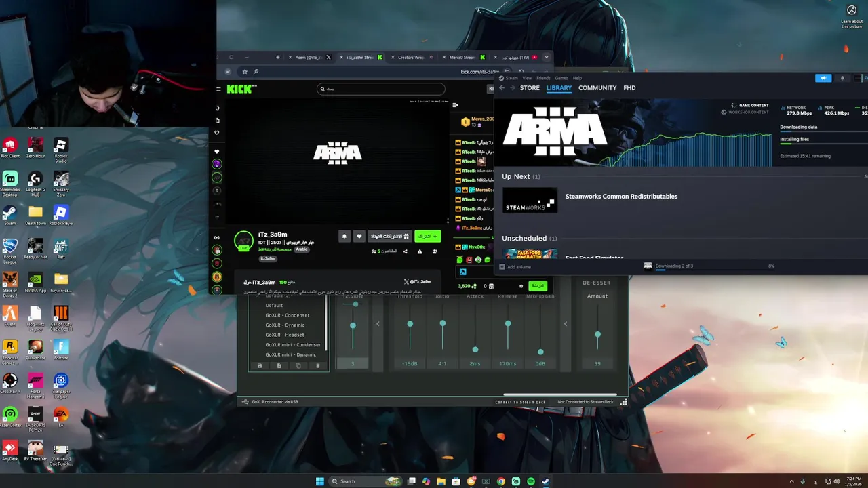Open the Forza Horizon 5 shortcut
The width and height of the screenshot is (868, 488).
click(35, 386)
